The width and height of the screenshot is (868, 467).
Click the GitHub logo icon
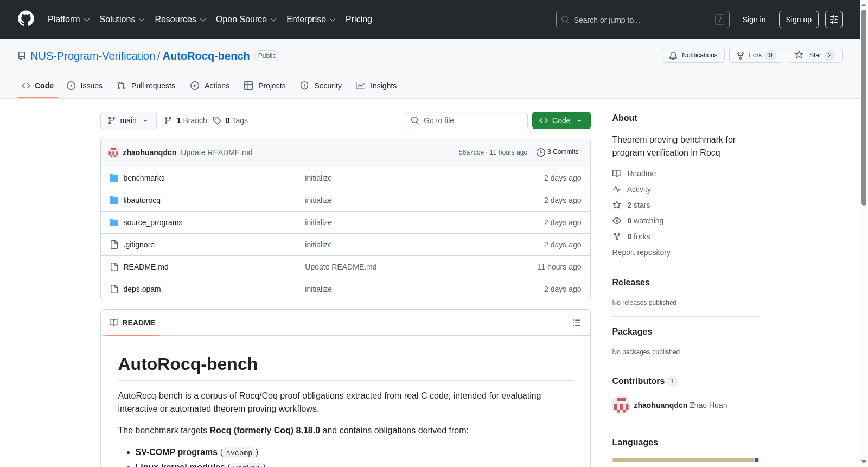point(26,19)
